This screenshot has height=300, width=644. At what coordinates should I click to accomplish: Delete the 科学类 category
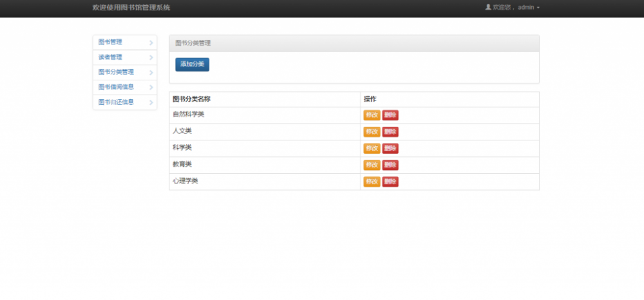point(390,149)
